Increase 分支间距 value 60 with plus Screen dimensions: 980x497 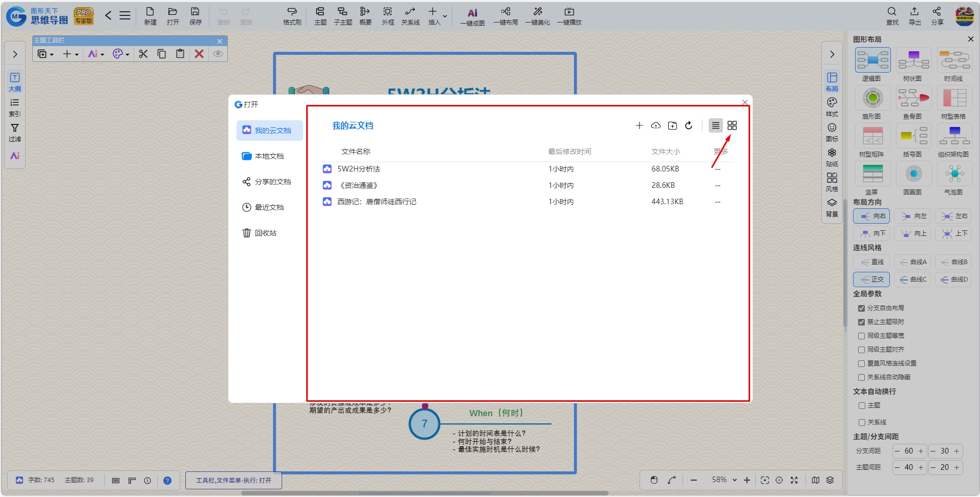pyautogui.click(x=921, y=451)
